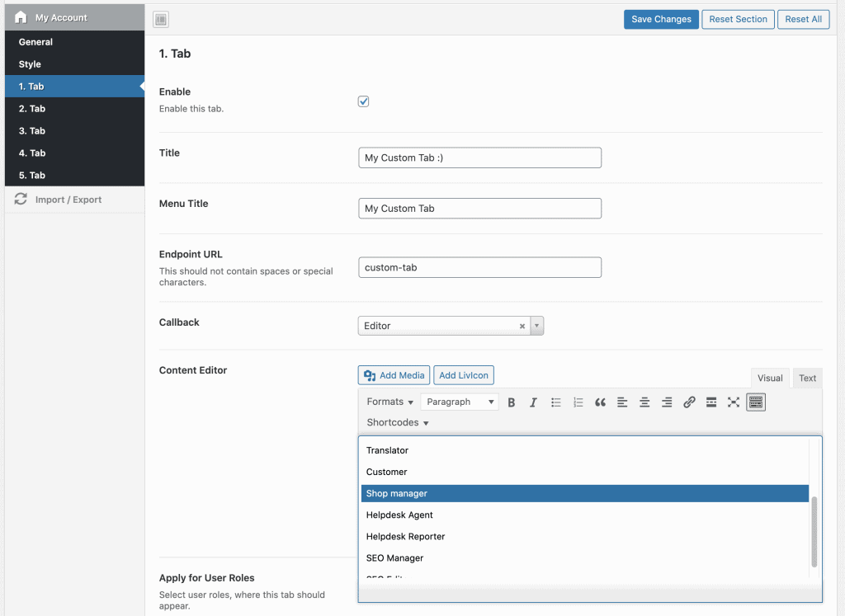Image resolution: width=845 pixels, height=616 pixels.
Task: Insert a numbered list
Action: pyautogui.click(x=578, y=402)
